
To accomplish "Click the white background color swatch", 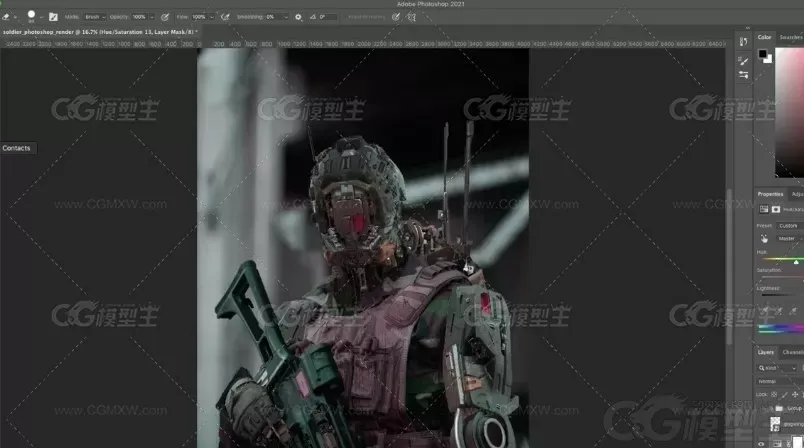I will 768,59.
